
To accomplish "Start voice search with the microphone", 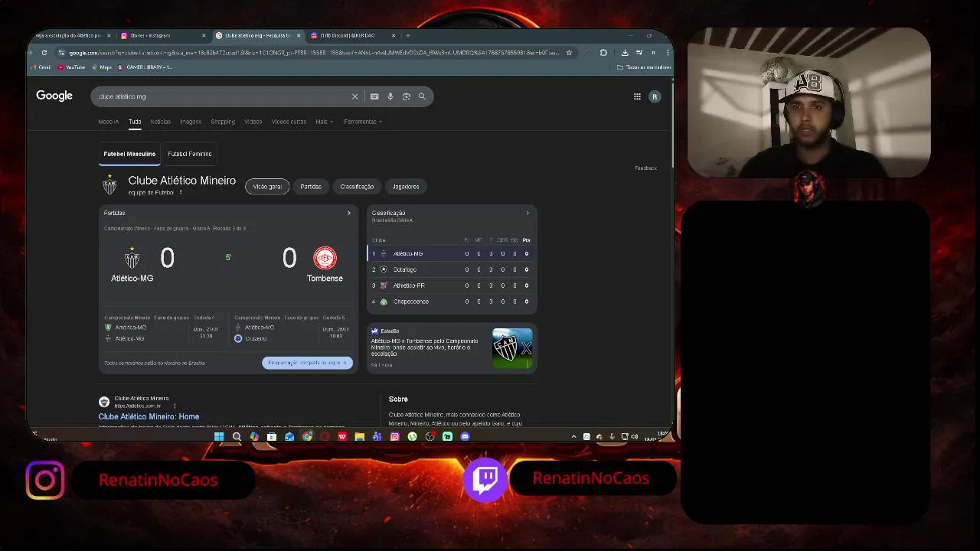I will pyautogui.click(x=390, y=96).
